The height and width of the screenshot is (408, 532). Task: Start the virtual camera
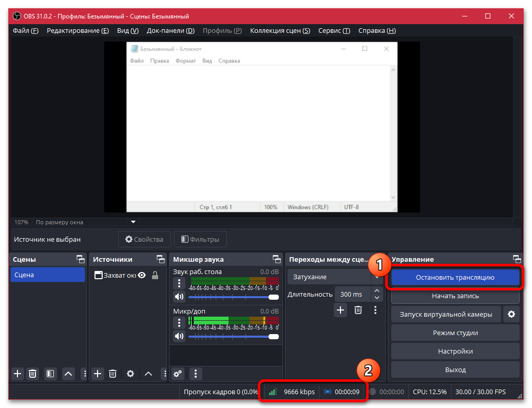[446, 315]
